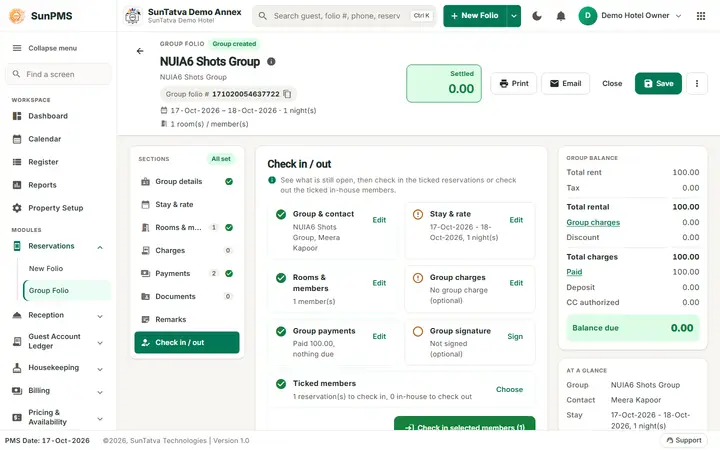Click the Stay & rate warning status icon
This screenshot has width=720, height=450.
tap(418, 214)
